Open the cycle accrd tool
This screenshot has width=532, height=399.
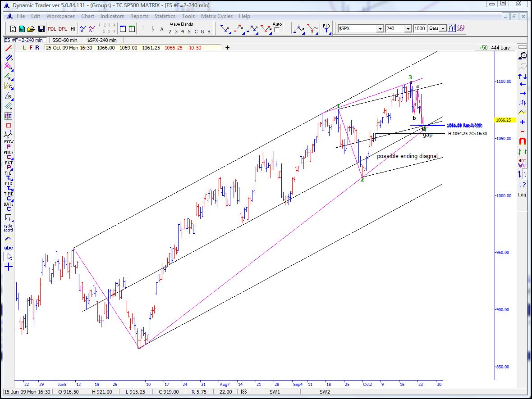(8, 228)
